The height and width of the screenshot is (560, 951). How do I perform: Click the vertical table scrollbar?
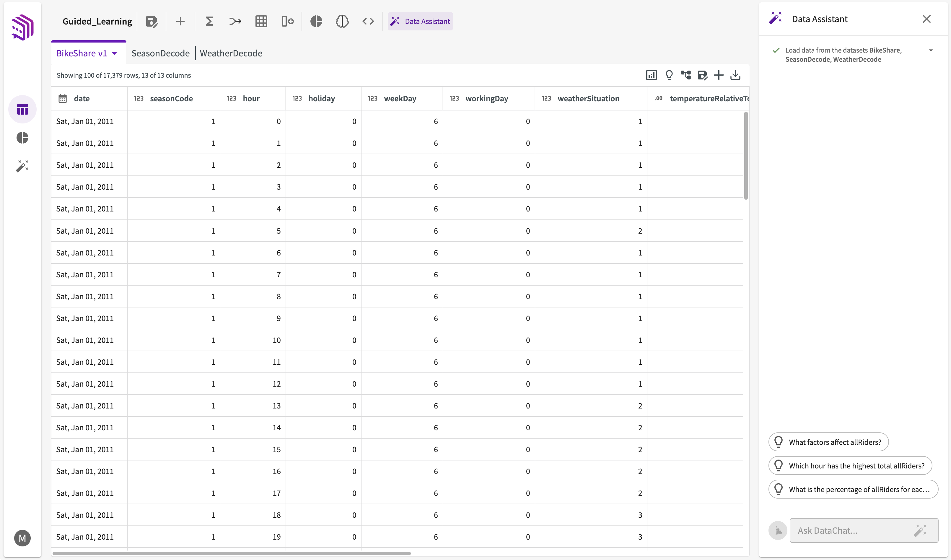click(x=746, y=155)
